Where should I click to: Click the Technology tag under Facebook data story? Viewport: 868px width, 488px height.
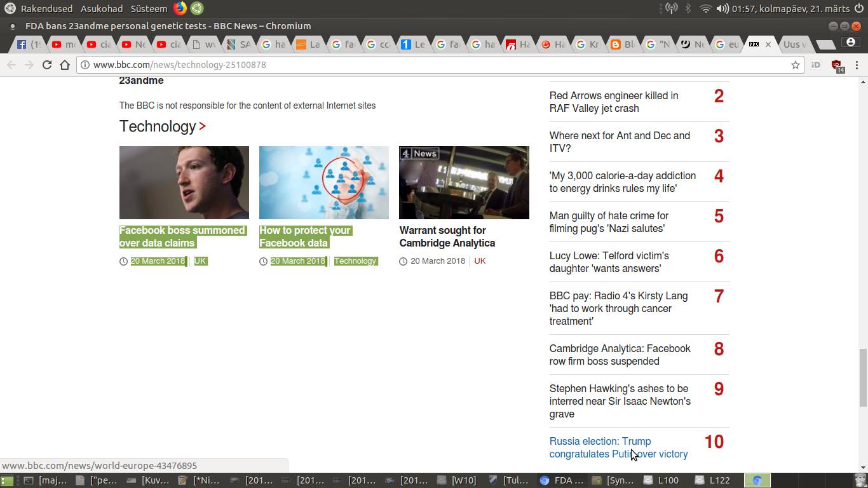(x=355, y=261)
